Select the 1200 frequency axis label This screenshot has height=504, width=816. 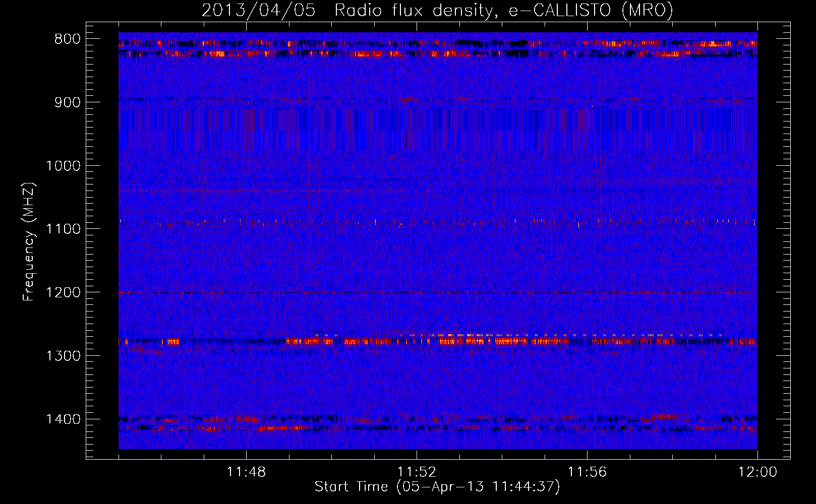pyautogui.click(x=63, y=293)
